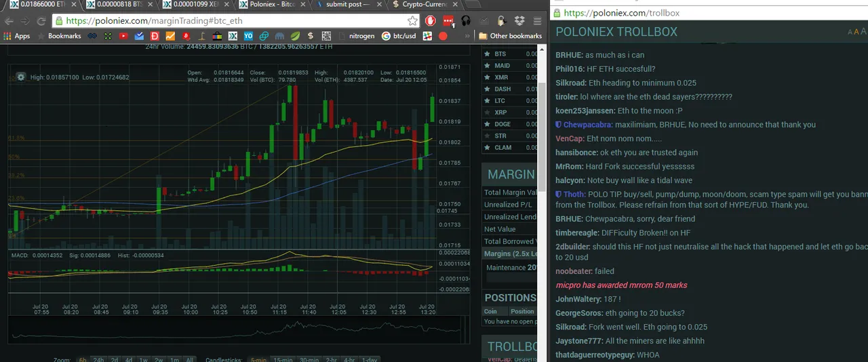Toggle the BTS favorite star
Viewport: 868px width, 362px height.
click(487, 54)
